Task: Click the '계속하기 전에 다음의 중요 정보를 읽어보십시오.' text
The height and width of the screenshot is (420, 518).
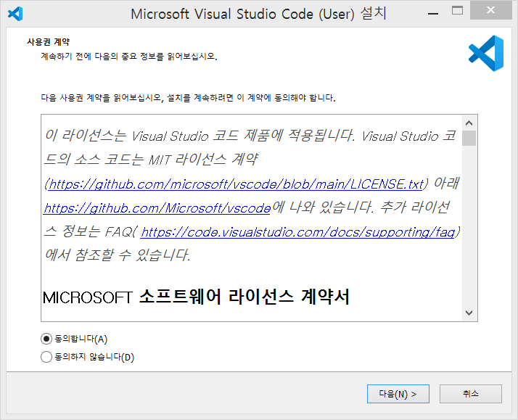Action: tap(129, 57)
